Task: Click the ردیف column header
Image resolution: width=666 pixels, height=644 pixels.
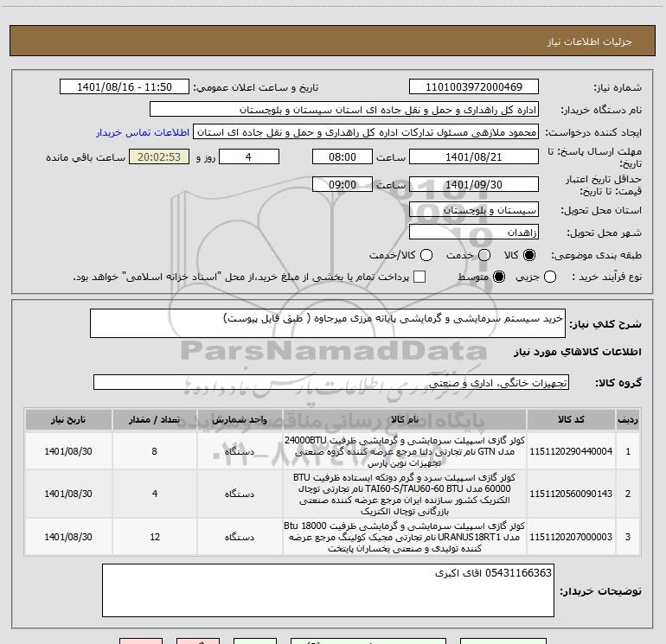Action: pyautogui.click(x=628, y=419)
